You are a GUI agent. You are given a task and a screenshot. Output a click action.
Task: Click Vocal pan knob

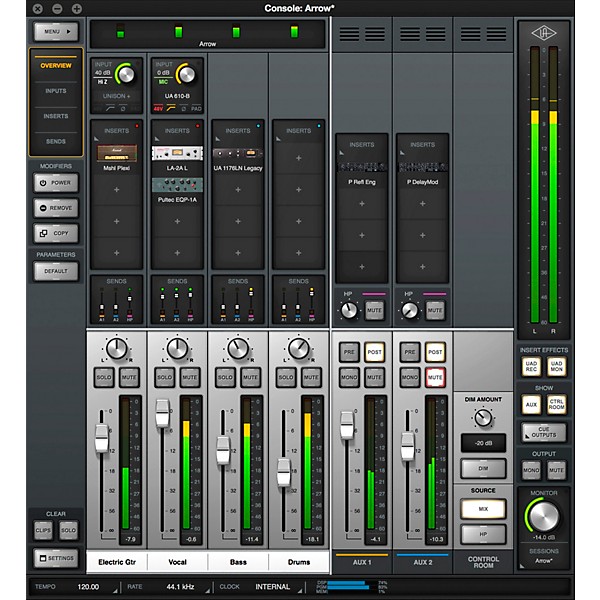pyautogui.click(x=177, y=348)
